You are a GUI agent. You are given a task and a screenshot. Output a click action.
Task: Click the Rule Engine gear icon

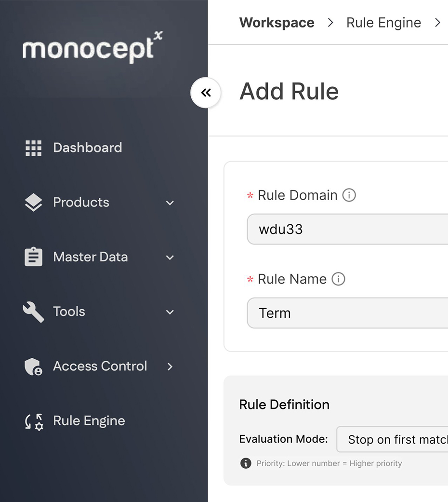pos(34,422)
